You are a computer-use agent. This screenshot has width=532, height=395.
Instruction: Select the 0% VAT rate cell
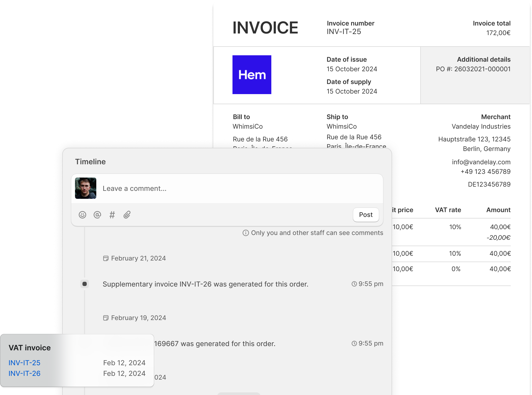pos(456,269)
